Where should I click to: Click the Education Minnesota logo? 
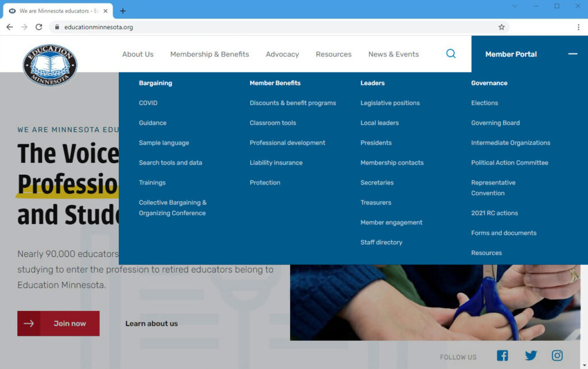click(x=50, y=65)
